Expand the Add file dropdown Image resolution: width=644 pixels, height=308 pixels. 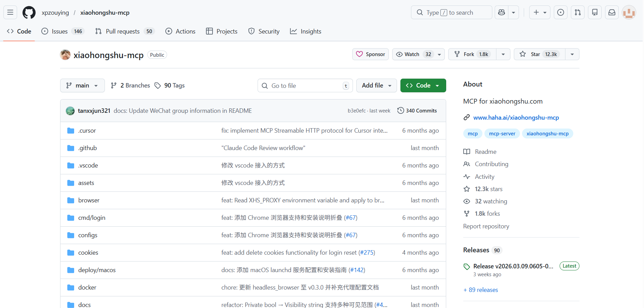[376, 85]
